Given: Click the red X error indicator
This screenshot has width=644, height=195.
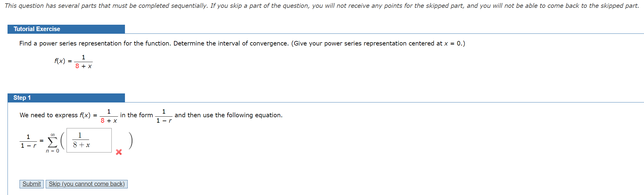Looking at the screenshot, I should (118, 153).
